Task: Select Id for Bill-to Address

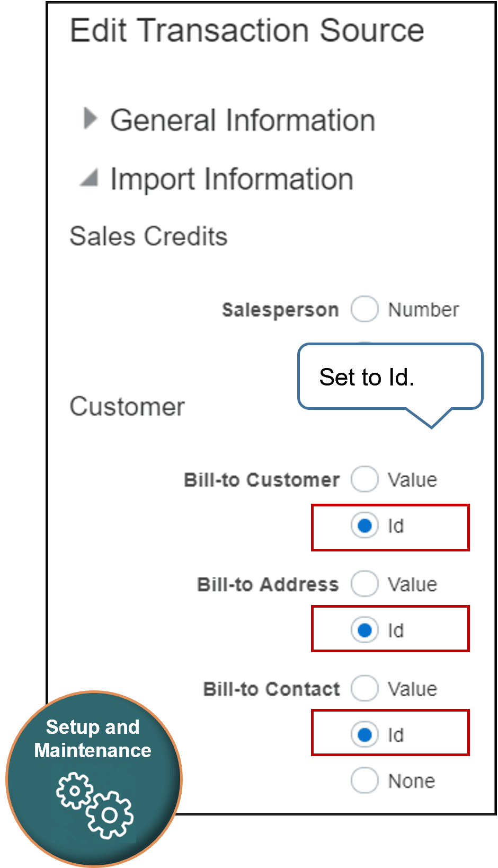Action: (364, 630)
